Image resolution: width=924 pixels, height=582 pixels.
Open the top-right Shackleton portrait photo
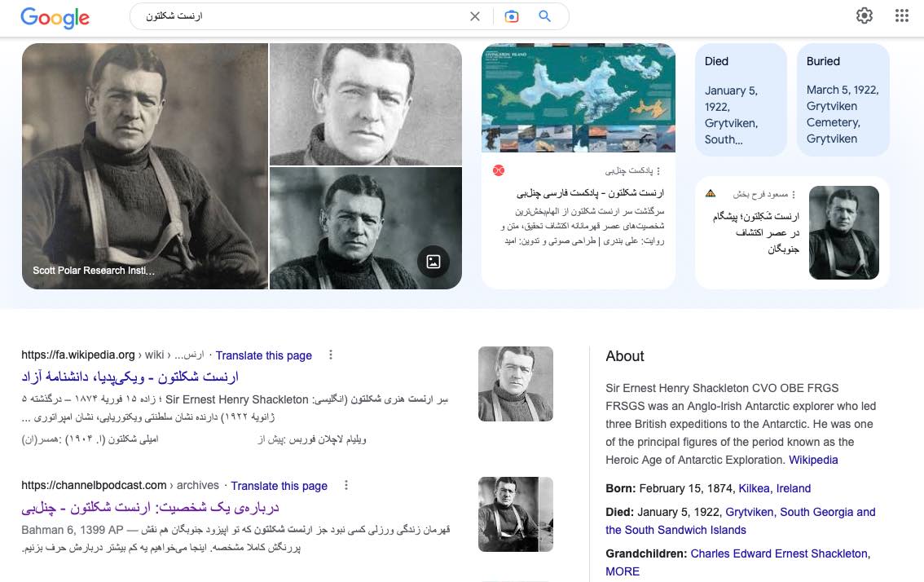coord(366,104)
